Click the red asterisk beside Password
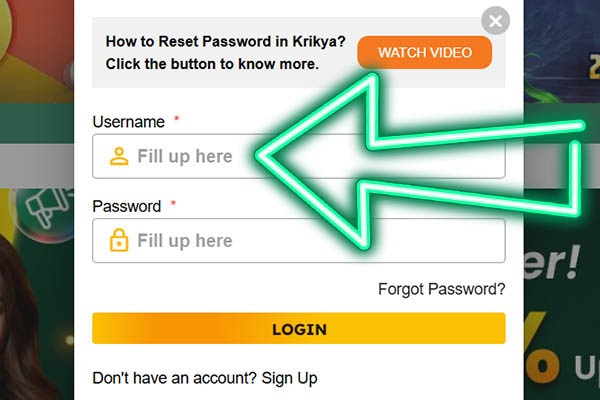600x400 pixels. (x=173, y=204)
